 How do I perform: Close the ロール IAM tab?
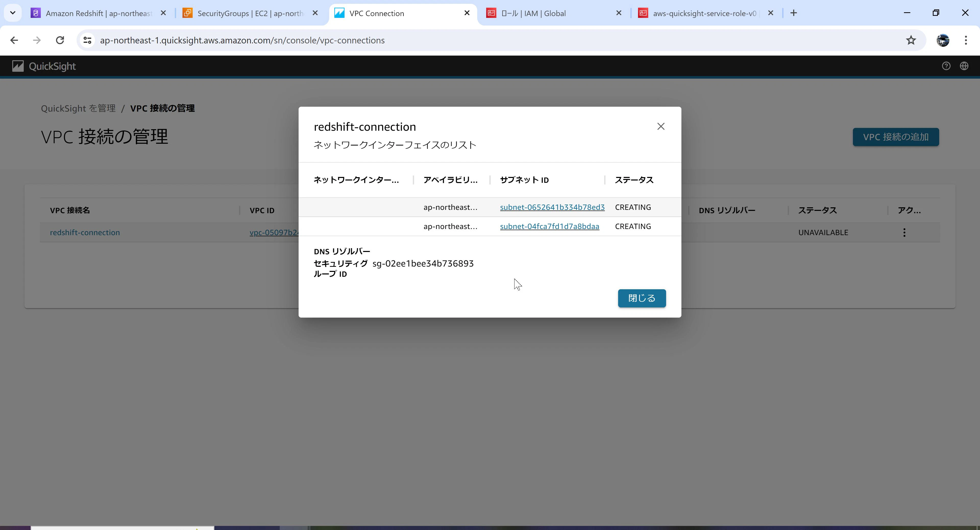coord(619,13)
